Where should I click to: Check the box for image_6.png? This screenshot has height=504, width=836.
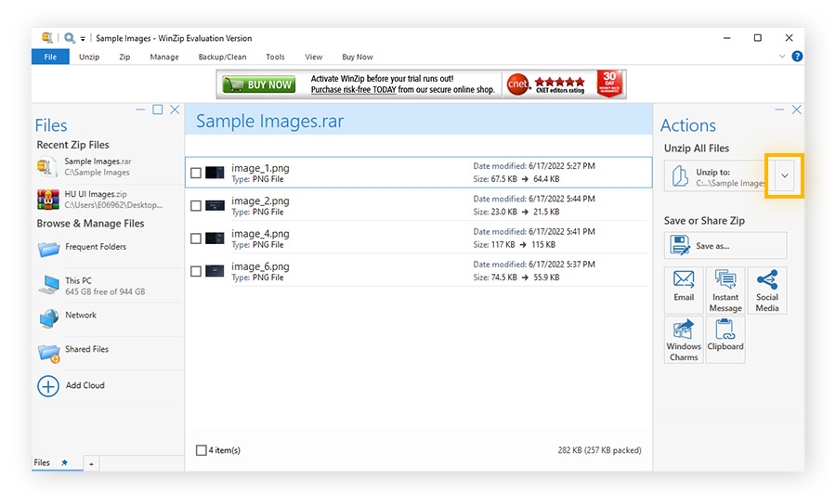(x=196, y=271)
